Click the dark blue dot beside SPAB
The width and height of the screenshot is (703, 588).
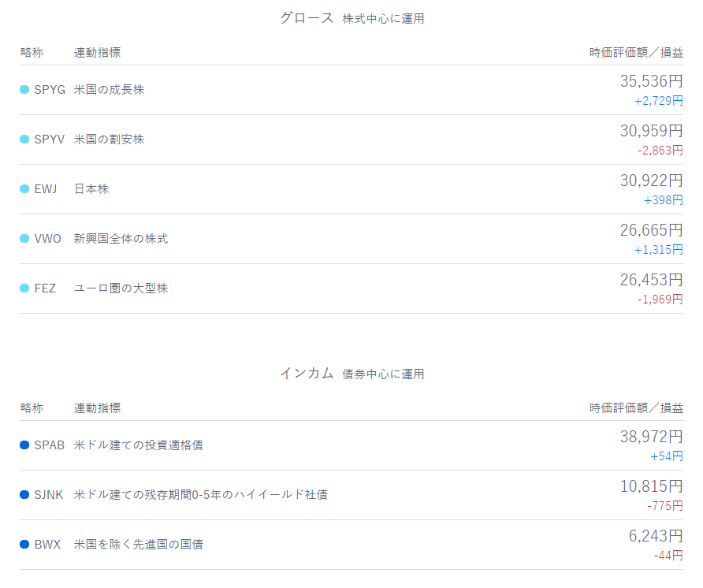[24, 445]
